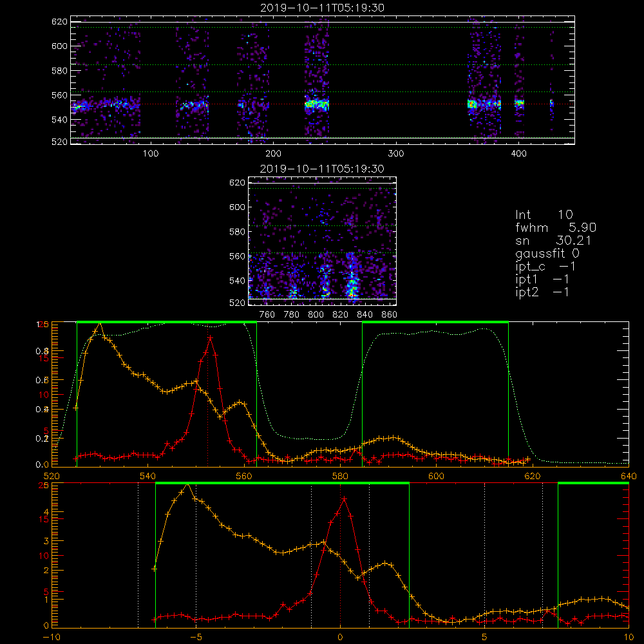This screenshot has width=644, height=644.
Task: Click y-axis label 620 on top spectrogram
Action: [59, 21]
